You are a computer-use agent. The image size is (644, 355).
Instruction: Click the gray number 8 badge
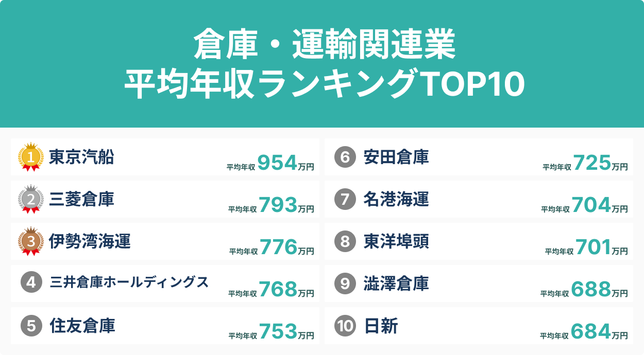coord(345,241)
